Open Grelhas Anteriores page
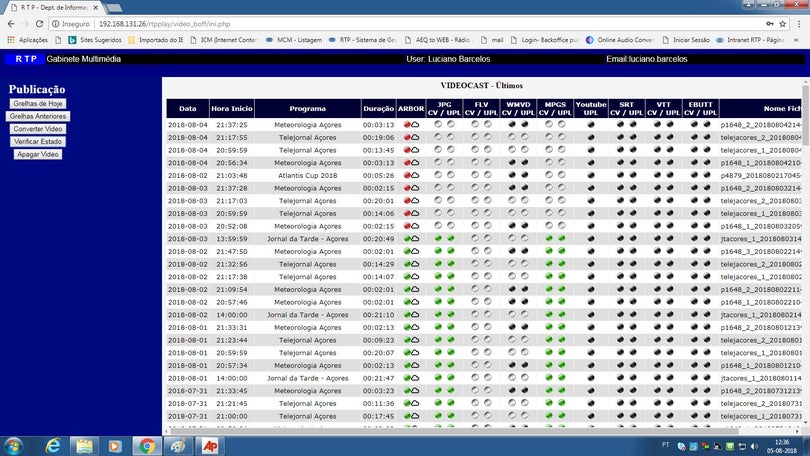This screenshot has width=810, height=456. tap(38, 116)
